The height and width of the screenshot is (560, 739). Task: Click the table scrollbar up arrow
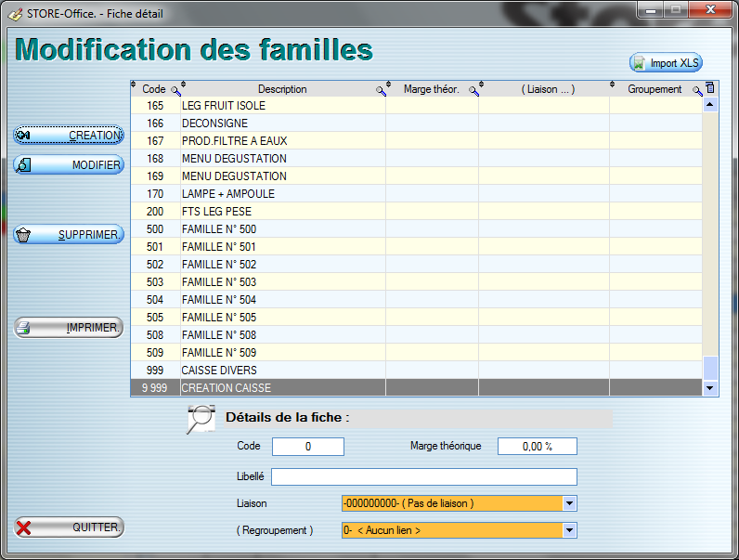[711, 105]
